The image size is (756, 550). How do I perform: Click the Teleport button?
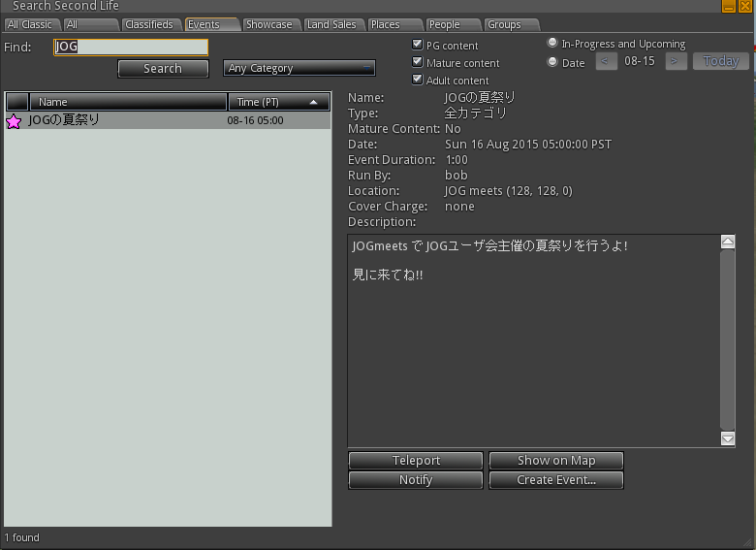[416, 461]
